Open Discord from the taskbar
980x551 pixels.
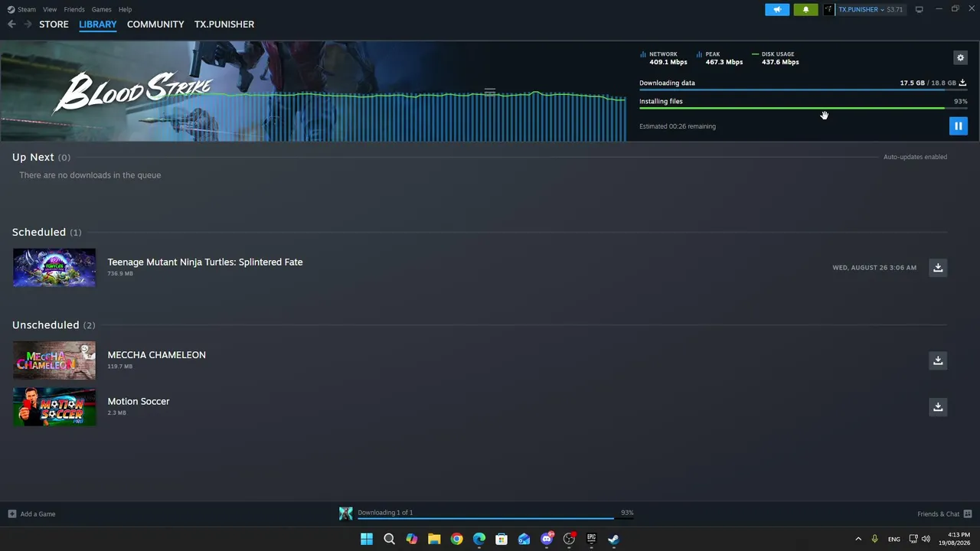coord(547,539)
